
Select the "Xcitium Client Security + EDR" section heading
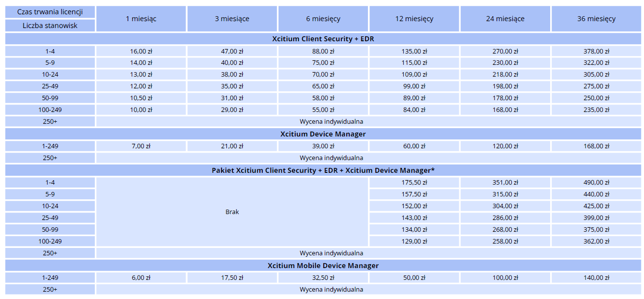323,39
